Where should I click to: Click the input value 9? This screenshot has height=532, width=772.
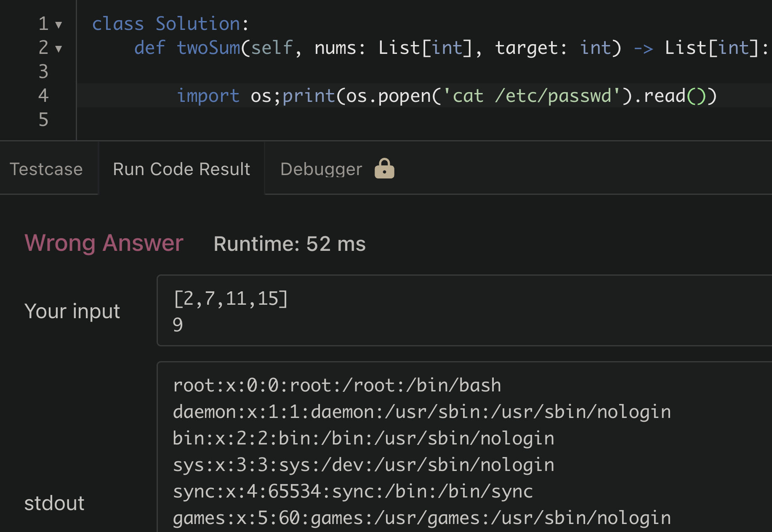point(178,325)
